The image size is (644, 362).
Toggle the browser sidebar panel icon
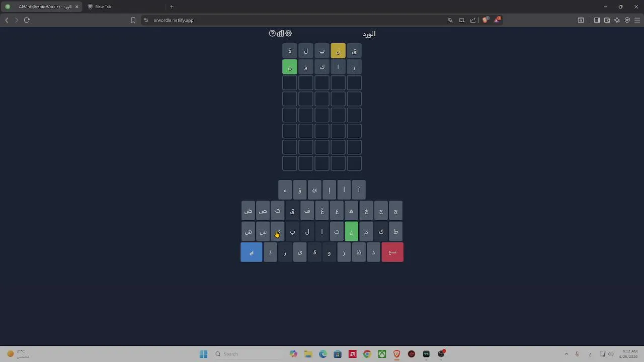(x=597, y=20)
